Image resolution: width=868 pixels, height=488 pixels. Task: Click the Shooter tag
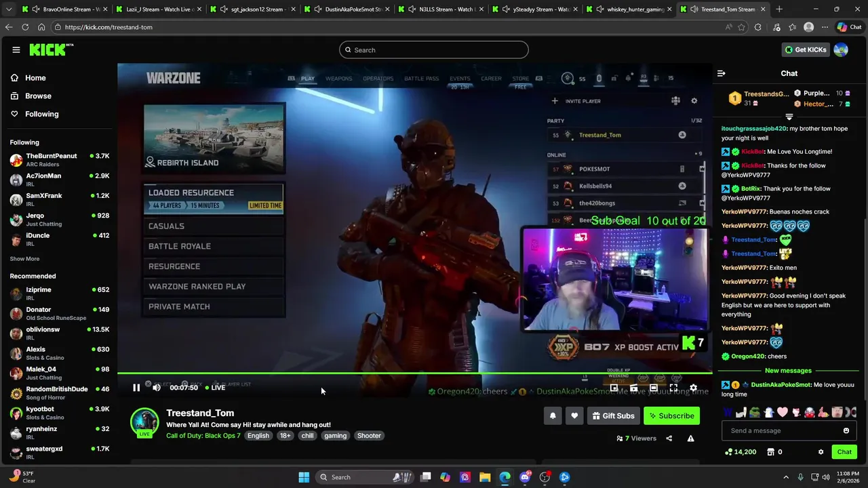[369, 436]
